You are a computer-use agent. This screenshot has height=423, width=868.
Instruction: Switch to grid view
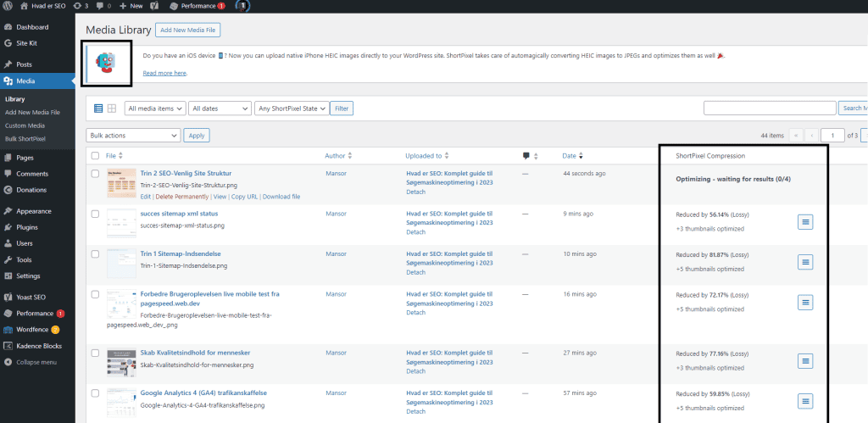click(112, 109)
